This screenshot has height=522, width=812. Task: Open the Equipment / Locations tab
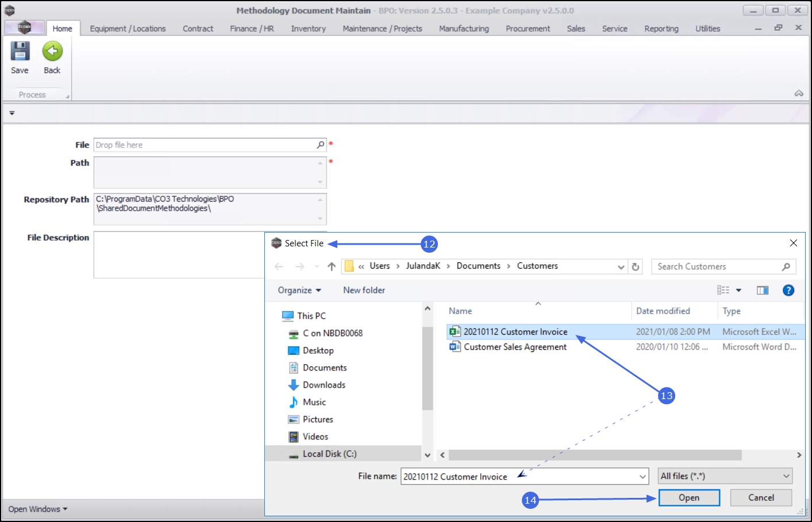tap(128, 29)
